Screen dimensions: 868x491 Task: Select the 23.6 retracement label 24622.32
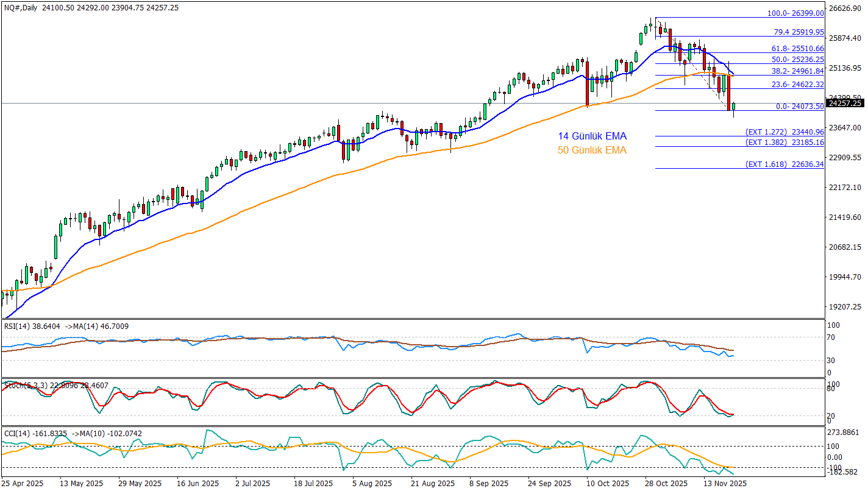click(792, 85)
